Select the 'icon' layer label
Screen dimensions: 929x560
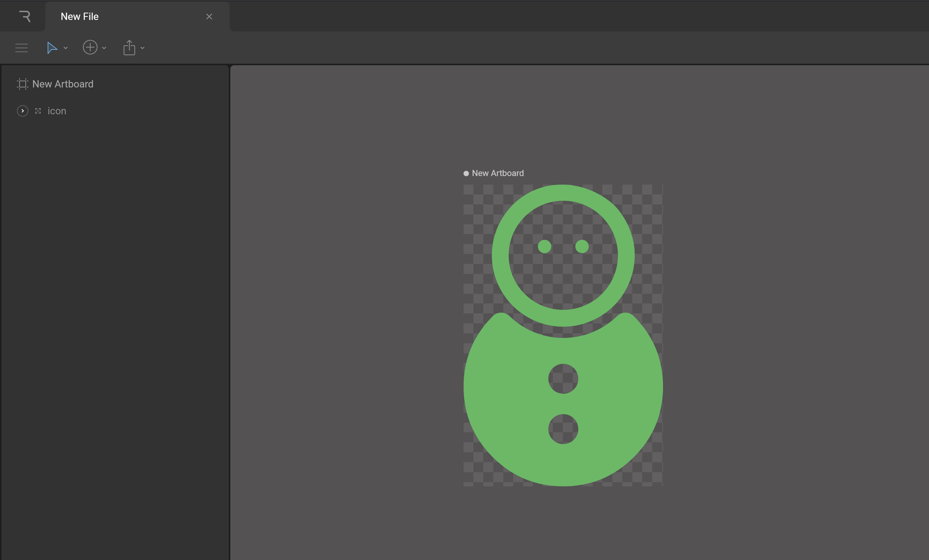click(57, 111)
